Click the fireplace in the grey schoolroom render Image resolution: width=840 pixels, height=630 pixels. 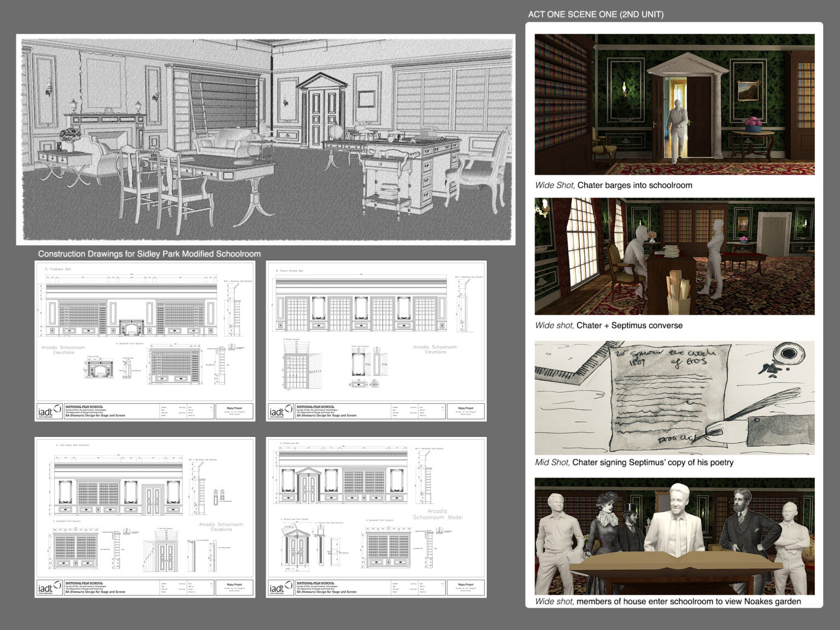(x=107, y=134)
